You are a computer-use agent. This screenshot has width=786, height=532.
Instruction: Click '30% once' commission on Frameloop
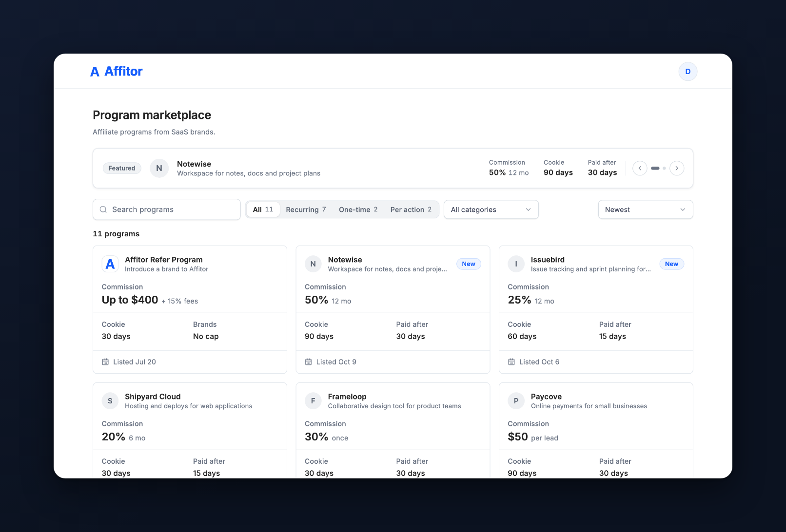pyautogui.click(x=326, y=437)
